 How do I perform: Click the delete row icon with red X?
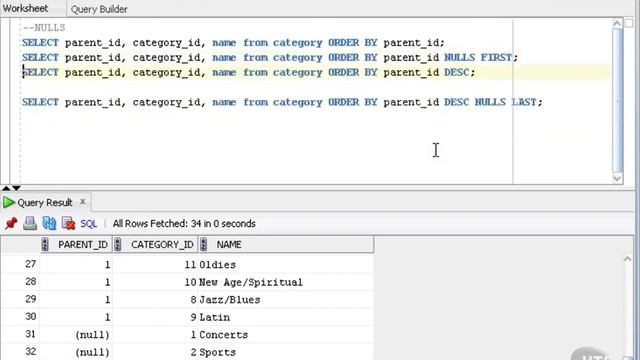(69, 223)
